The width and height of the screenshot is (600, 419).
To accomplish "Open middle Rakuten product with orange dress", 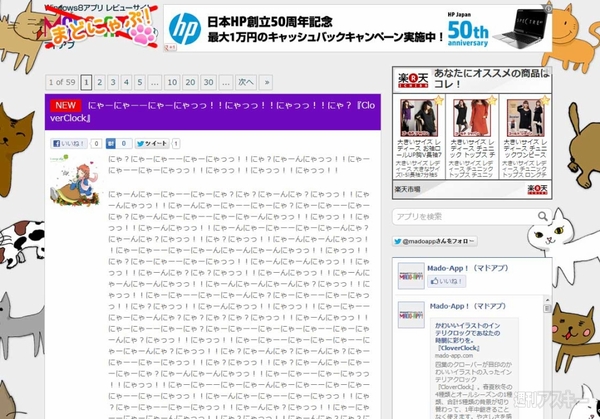I will [472, 117].
